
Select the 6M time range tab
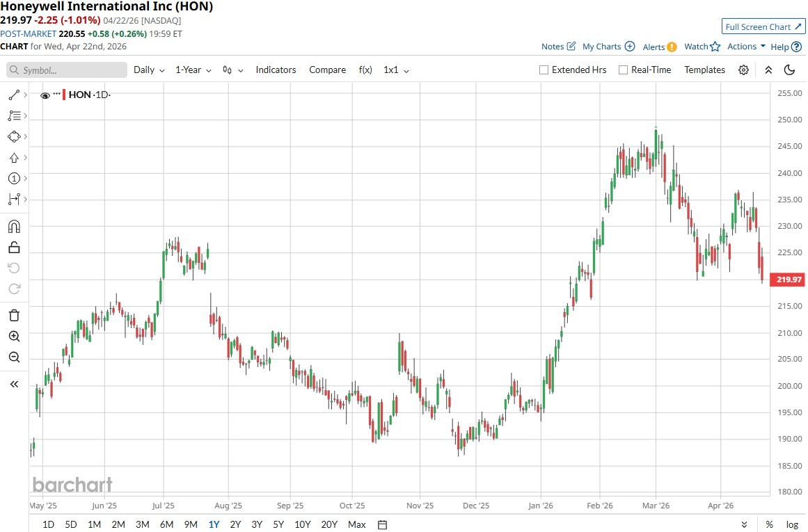(x=166, y=524)
